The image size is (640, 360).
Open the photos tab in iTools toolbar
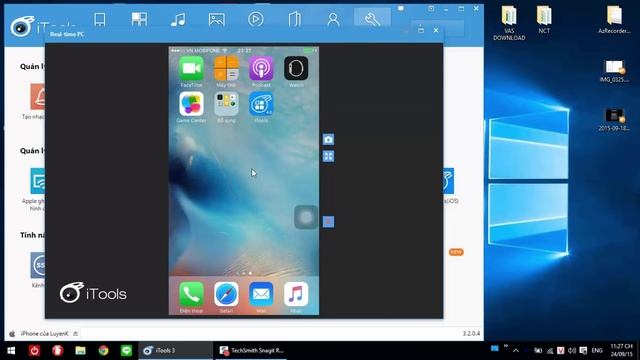pyautogui.click(x=217, y=19)
